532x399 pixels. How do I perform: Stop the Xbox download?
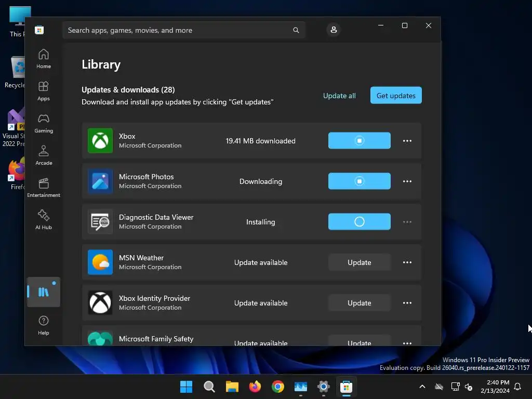[360, 140]
